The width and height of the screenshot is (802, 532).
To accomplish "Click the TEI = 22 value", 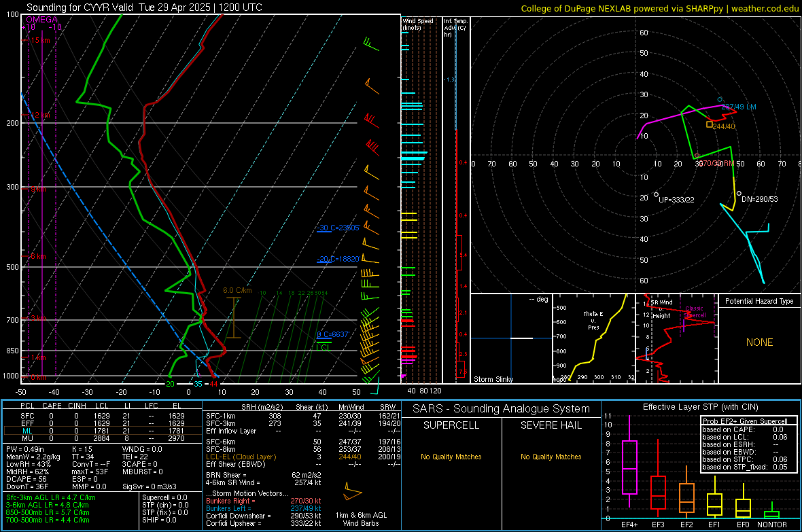I will pos(135,457).
